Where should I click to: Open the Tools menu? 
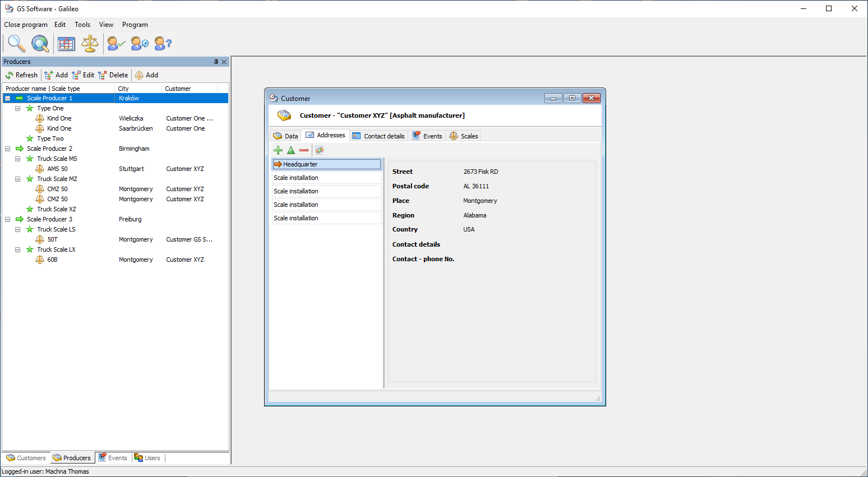tap(82, 25)
